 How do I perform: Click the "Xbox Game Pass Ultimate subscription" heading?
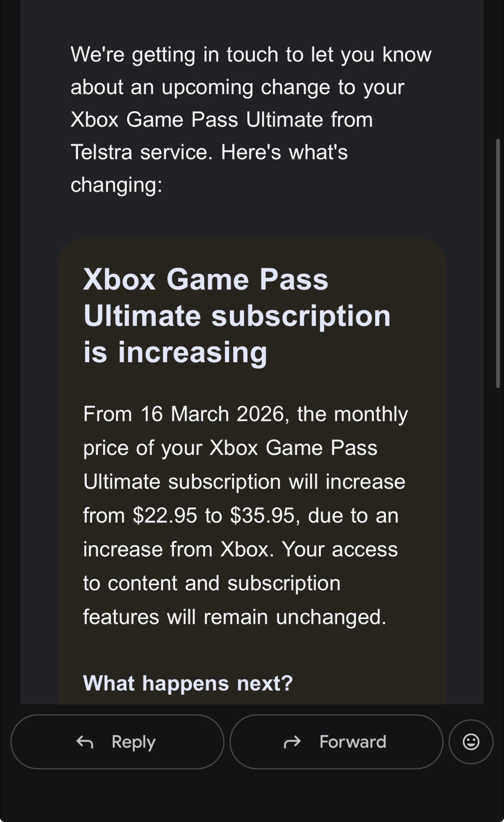point(237,298)
